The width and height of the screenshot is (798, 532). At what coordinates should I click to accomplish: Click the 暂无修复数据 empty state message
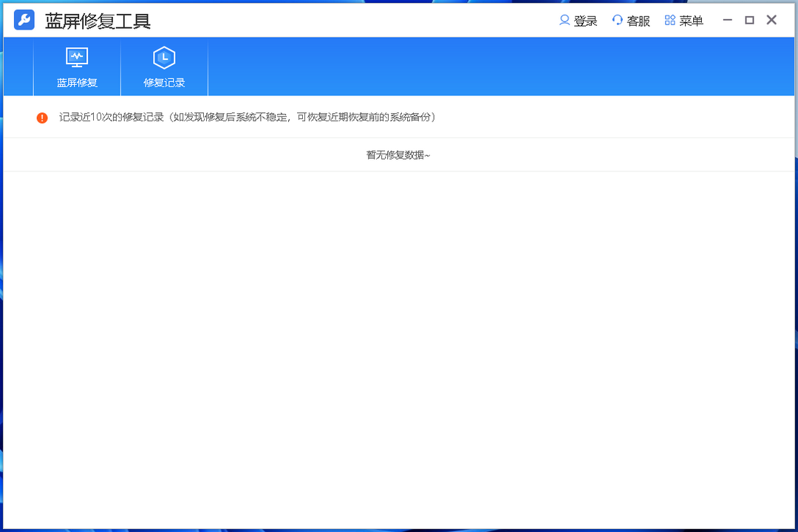pos(399,154)
